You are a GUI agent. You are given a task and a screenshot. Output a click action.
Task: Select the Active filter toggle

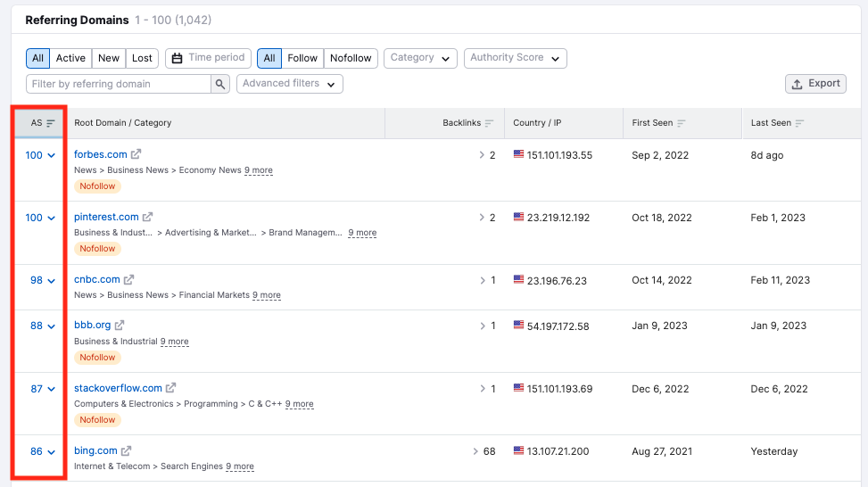(70, 58)
